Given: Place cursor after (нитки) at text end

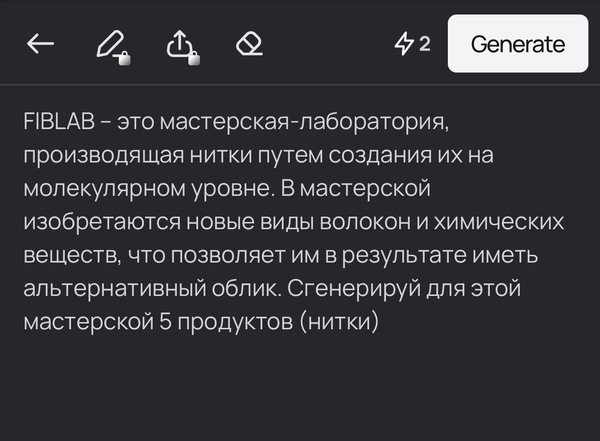Looking at the screenshot, I should (383, 323).
